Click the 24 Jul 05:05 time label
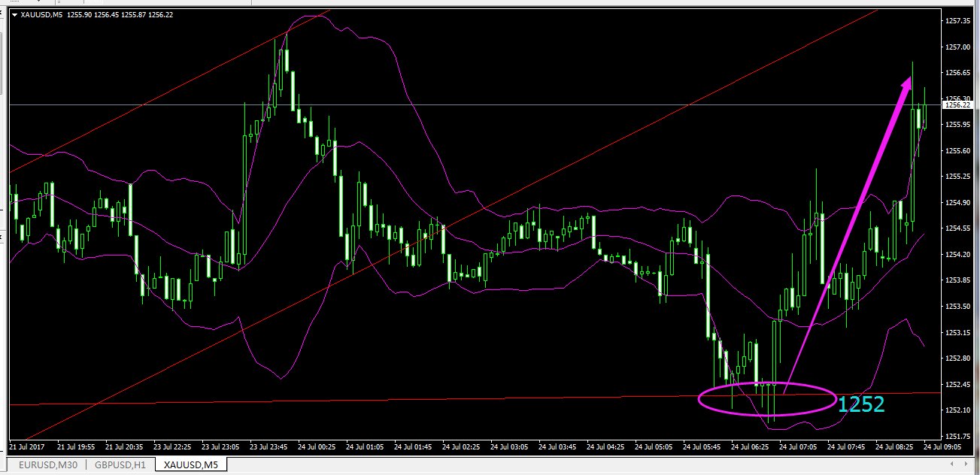 (654, 446)
